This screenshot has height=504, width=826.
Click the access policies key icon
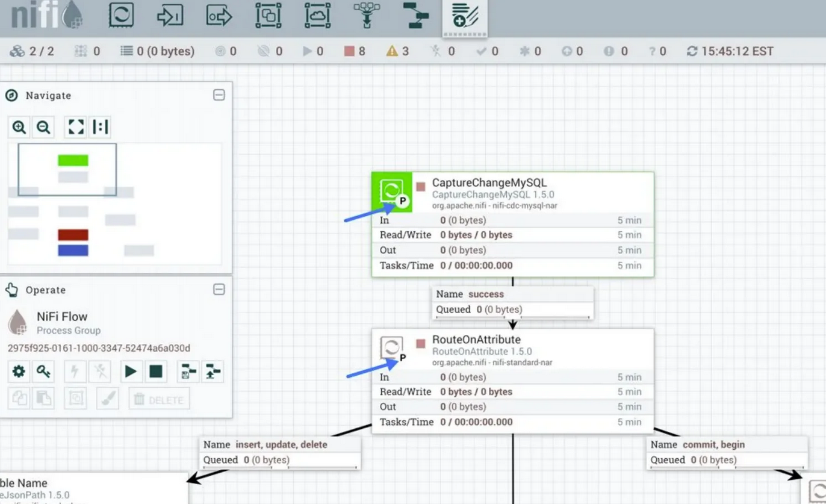[42, 372]
